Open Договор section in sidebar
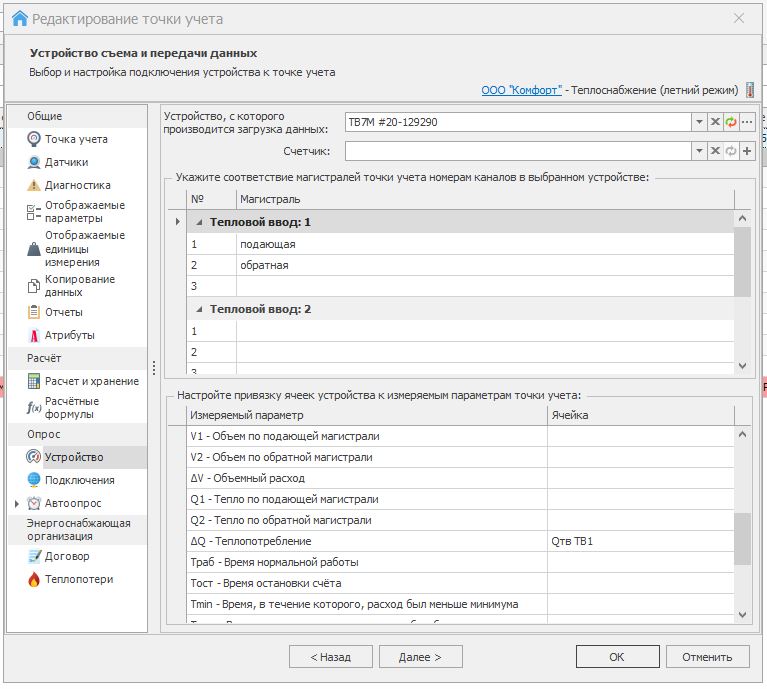 click(x=66, y=556)
